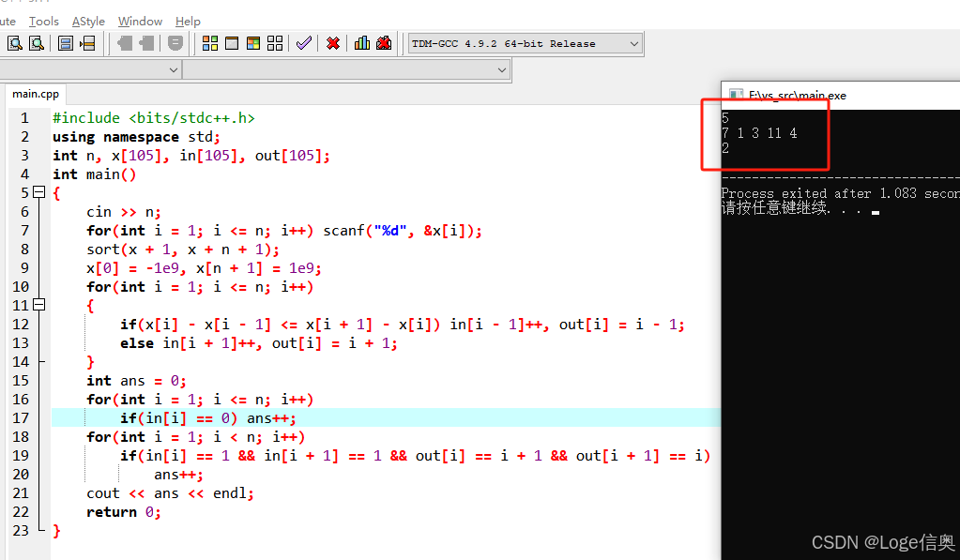Screen dimensions: 960x560
Task: Click the Goto Line icon
Action: (88, 43)
